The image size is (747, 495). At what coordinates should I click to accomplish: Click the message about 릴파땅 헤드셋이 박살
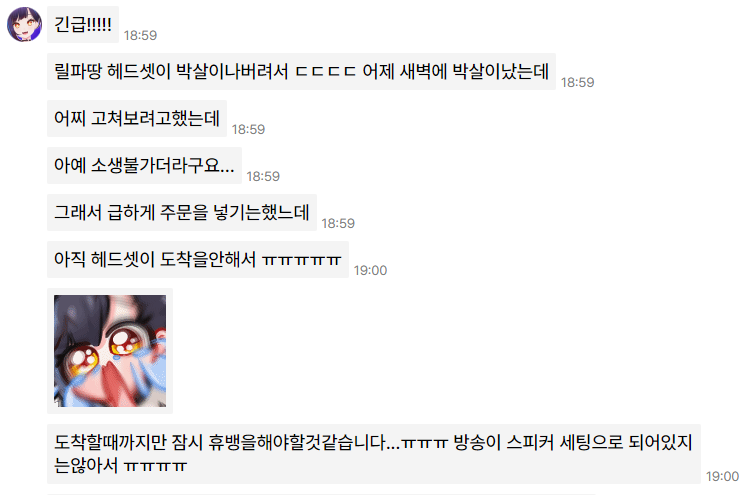pos(301,71)
